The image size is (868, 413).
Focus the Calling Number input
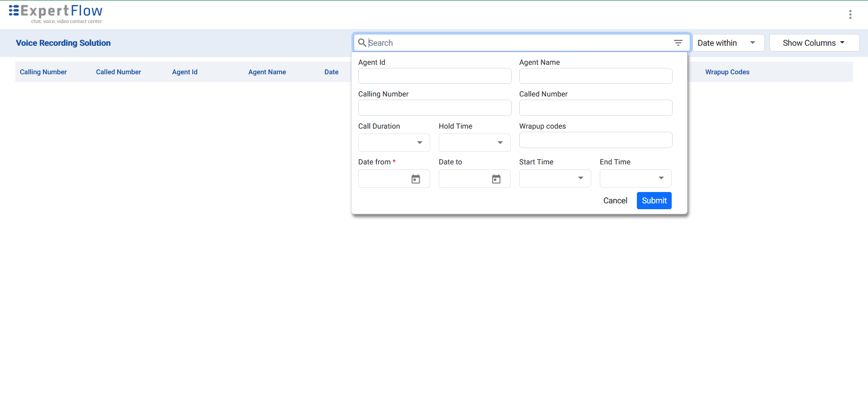click(x=434, y=108)
